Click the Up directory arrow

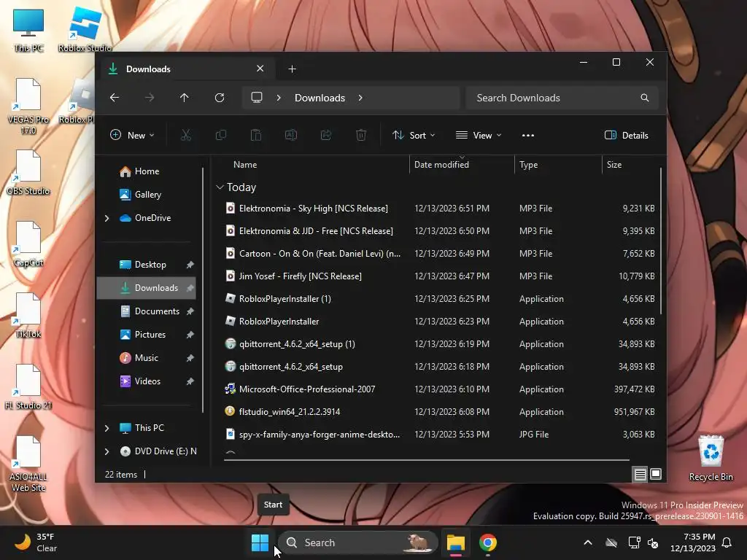click(x=185, y=98)
